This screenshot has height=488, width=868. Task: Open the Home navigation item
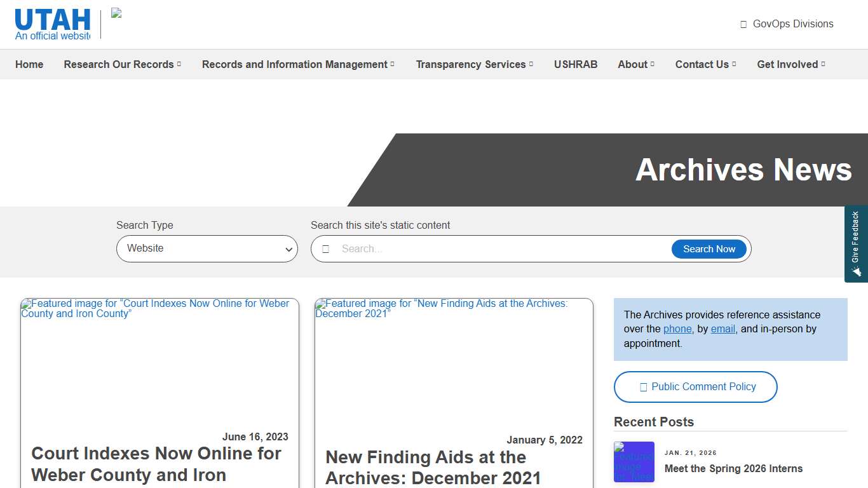click(x=29, y=64)
